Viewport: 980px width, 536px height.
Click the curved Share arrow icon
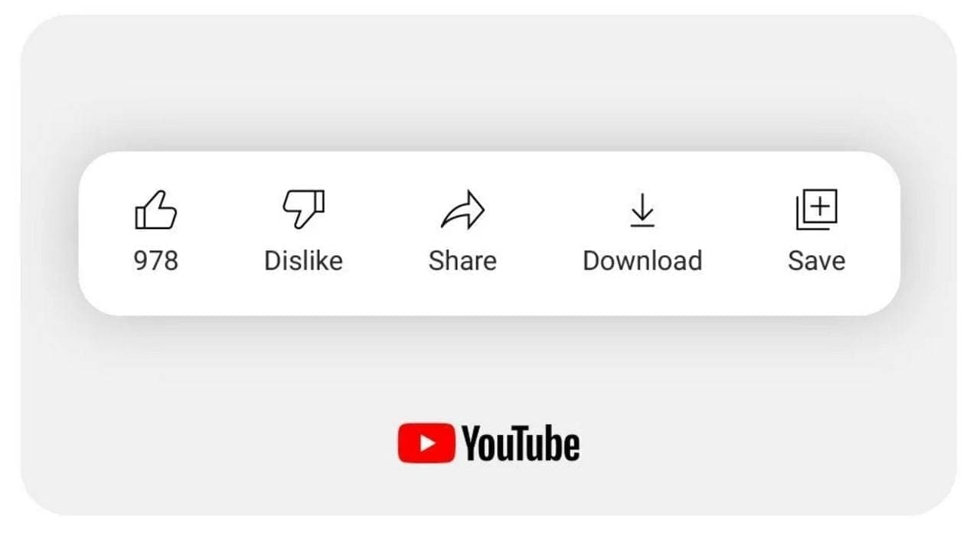[462, 211]
